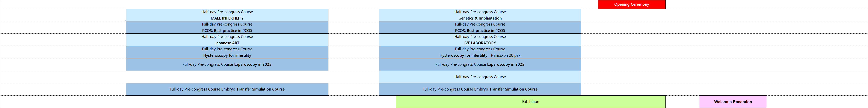868x108 pixels.
Task: Click Hysteroscopy for infertility Hands-on 20 pax block
Action: coord(480,52)
